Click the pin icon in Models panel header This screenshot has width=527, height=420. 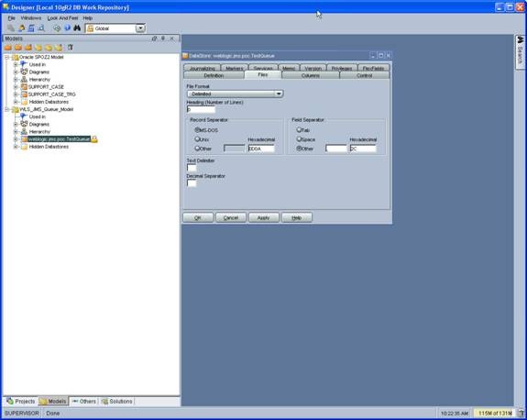point(163,39)
